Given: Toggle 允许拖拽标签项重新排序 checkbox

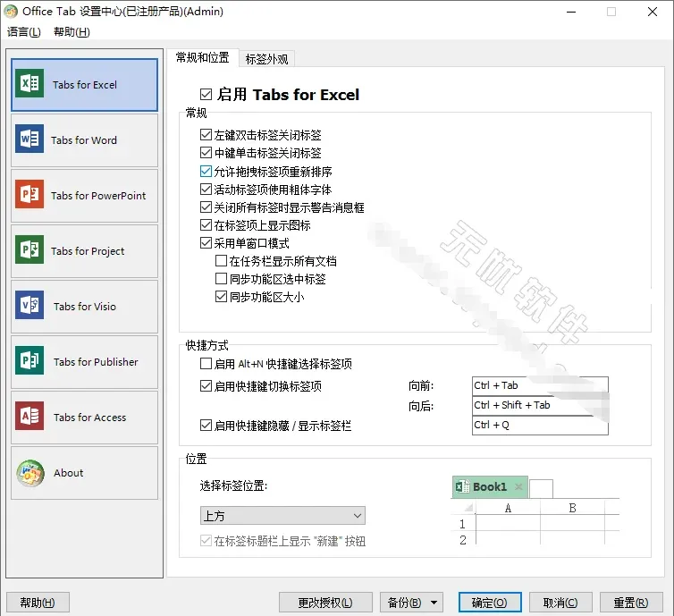Looking at the screenshot, I should pos(206,171).
